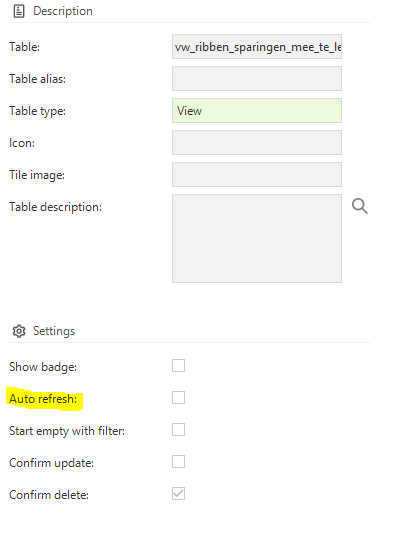Click the Confirm delete label text
This screenshot has height=535, width=393.
point(49,495)
